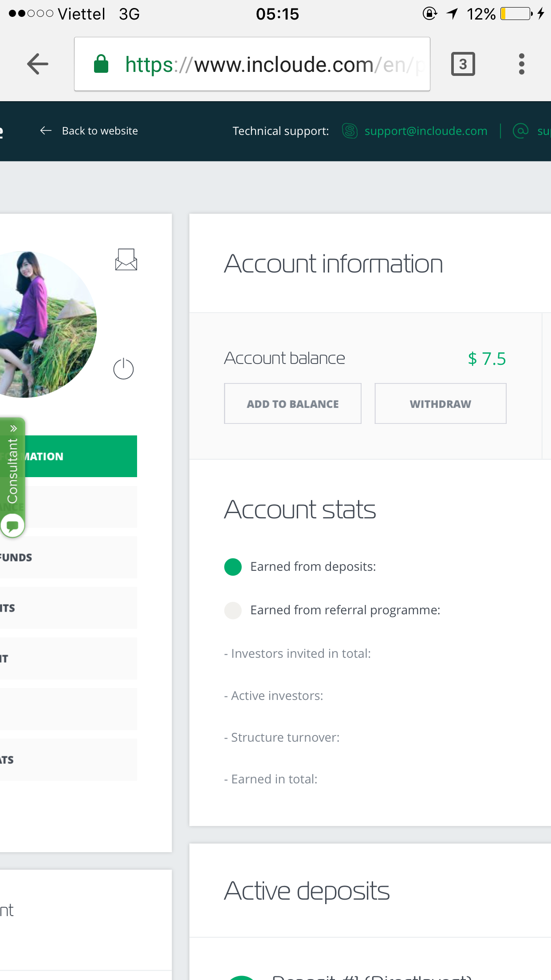Click the power logout icon
551x980 pixels.
(x=123, y=369)
